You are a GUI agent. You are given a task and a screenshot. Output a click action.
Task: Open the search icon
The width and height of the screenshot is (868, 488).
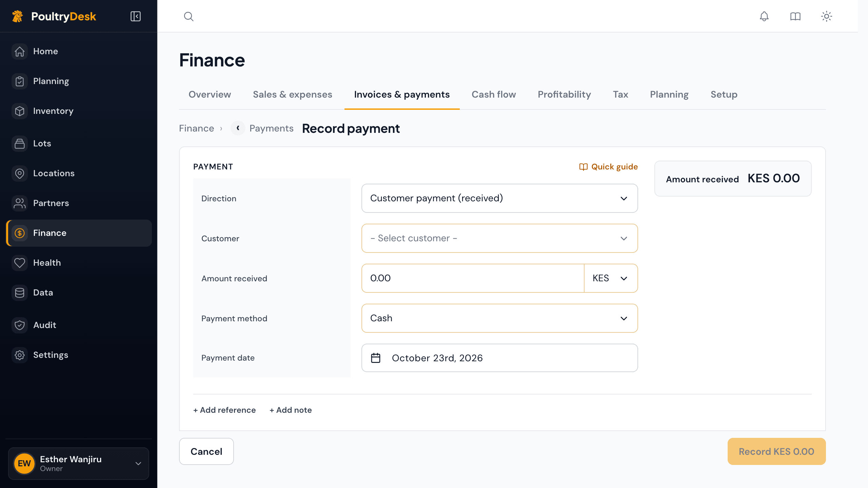coord(189,16)
